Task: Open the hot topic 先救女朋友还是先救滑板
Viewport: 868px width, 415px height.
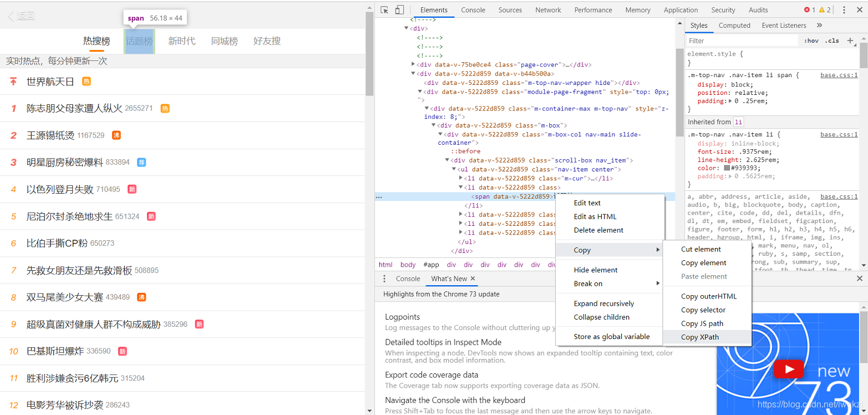Action: pos(79,270)
